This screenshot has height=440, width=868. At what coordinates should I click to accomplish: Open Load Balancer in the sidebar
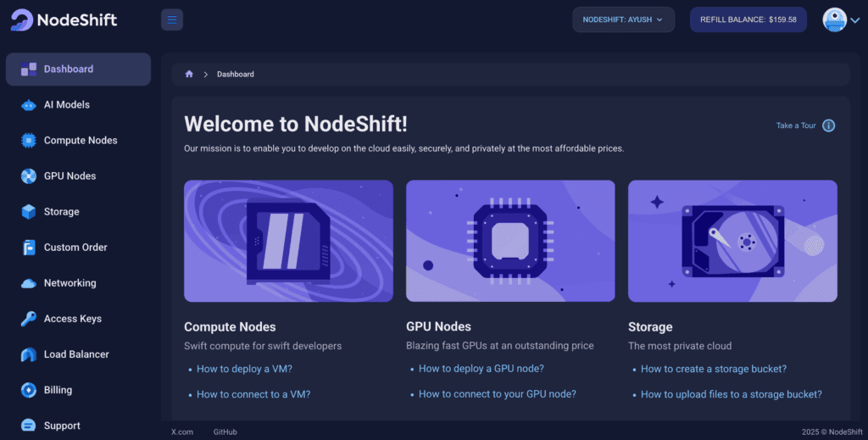pos(76,354)
